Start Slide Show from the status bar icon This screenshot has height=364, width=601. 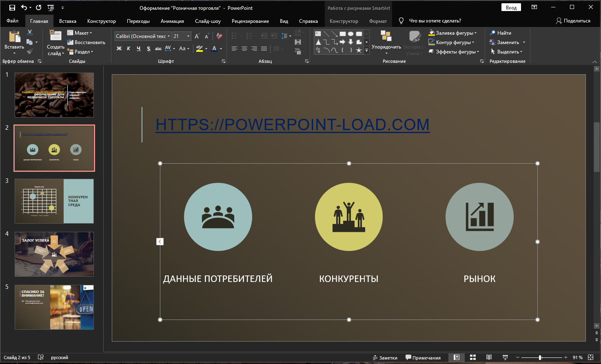click(505, 357)
